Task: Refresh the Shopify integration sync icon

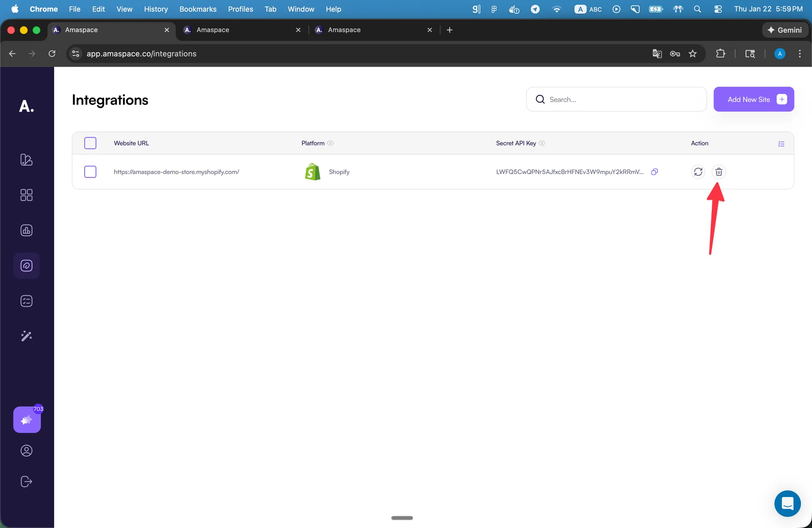Action: pos(698,172)
